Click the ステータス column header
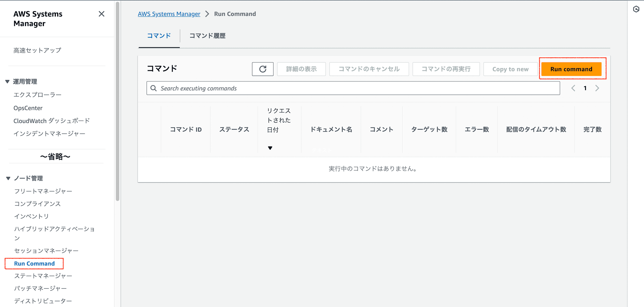The height and width of the screenshot is (307, 644). click(234, 129)
